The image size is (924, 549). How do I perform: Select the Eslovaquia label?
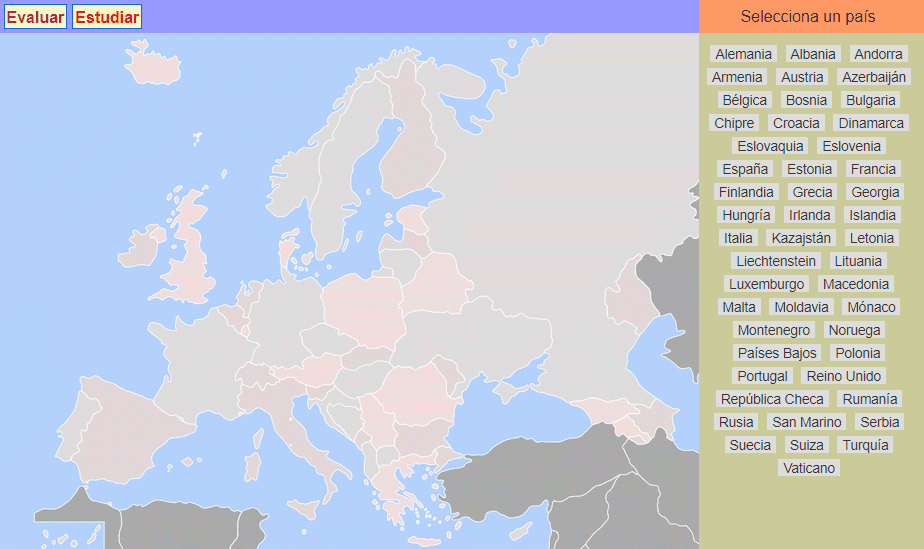pos(770,145)
